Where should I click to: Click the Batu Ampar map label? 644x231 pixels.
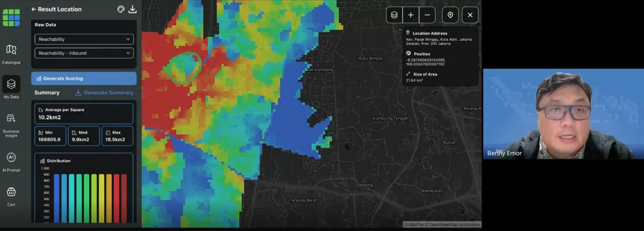click(x=371, y=58)
